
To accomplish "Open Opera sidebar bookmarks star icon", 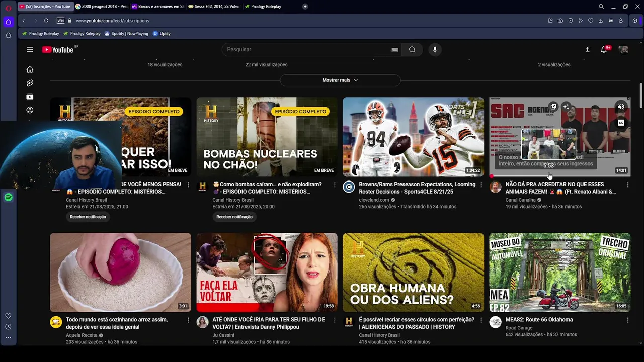I will point(8,35).
